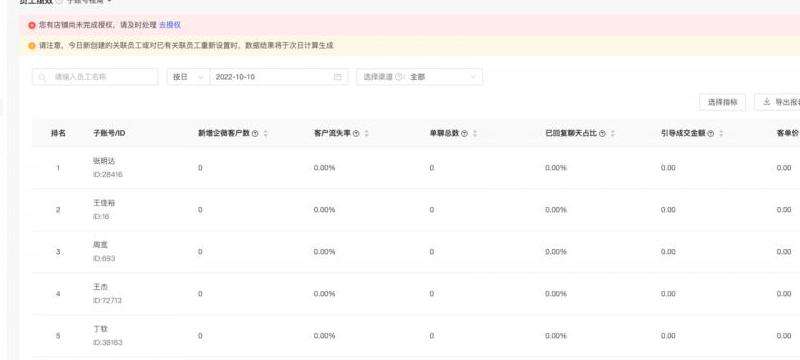800x360 pixels.
Task: Sort by 已回复聊天占比 column arrows
Action: pyautogui.click(x=613, y=134)
